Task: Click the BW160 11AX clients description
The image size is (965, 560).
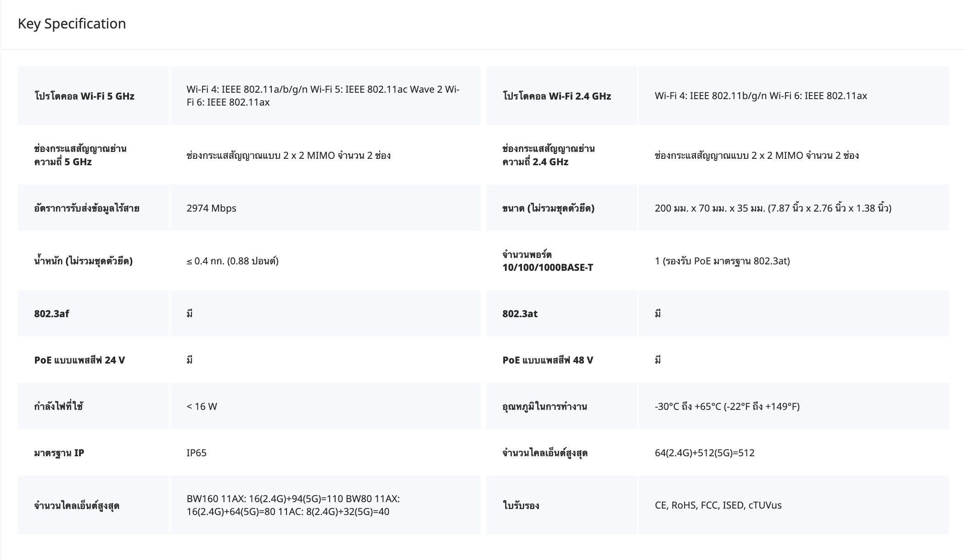Action: click(x=293, y=505)
